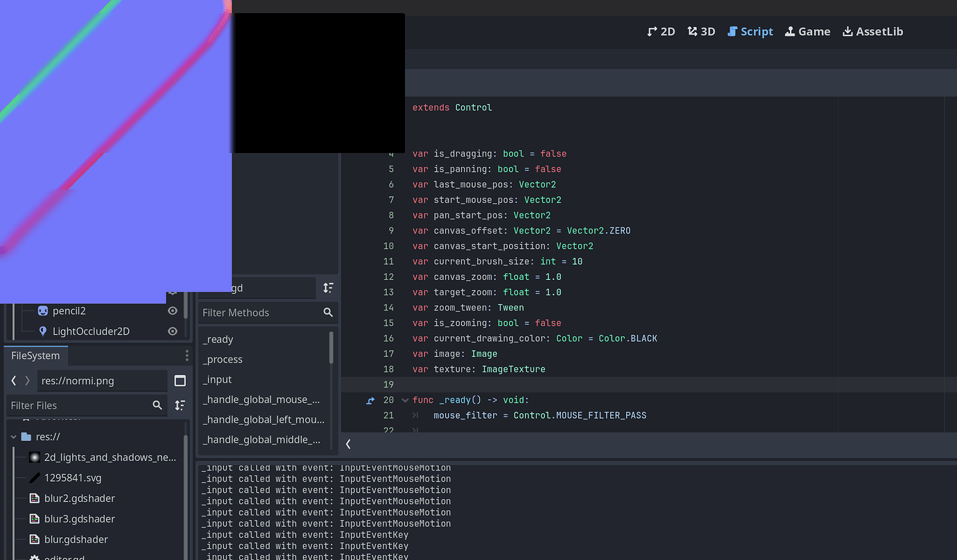Open the AssetLib tab

coord(872,31)
